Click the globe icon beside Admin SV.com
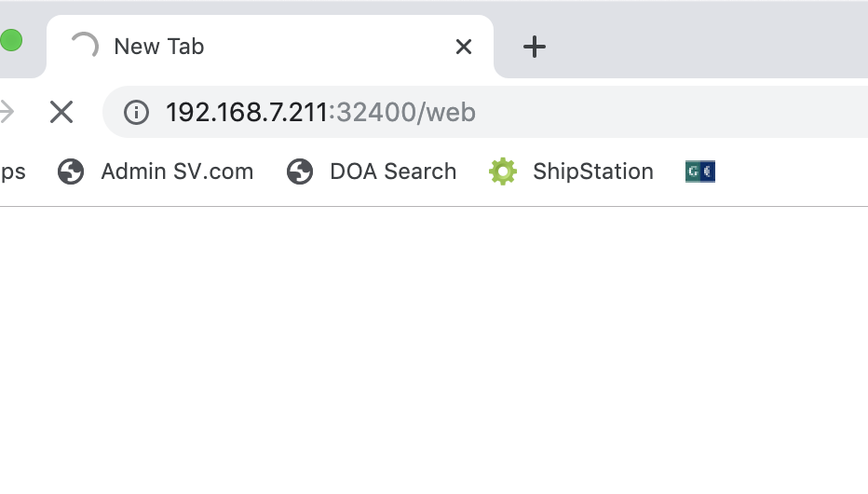This screenshot has height=494, width=868. [x=71, y=172]
